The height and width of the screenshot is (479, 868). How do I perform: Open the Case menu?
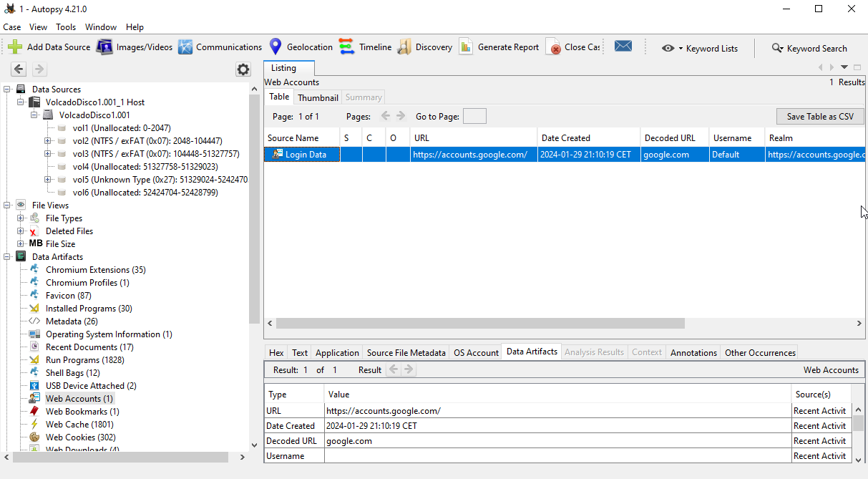11,27
